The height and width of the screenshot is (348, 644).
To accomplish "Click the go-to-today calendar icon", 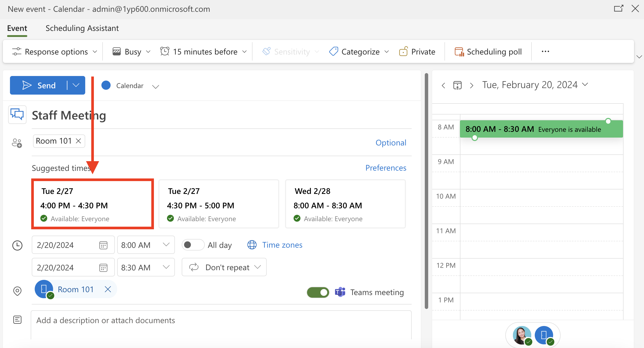I will point(457,85).
